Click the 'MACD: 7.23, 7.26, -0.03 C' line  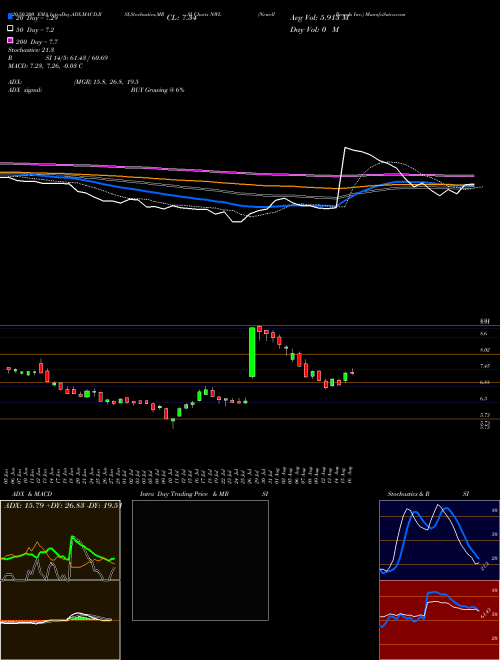click(45, 66)
